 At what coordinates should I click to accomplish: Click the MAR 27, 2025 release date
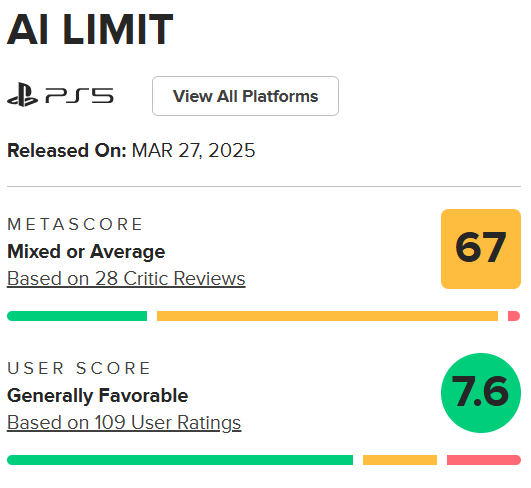[193, 150]
